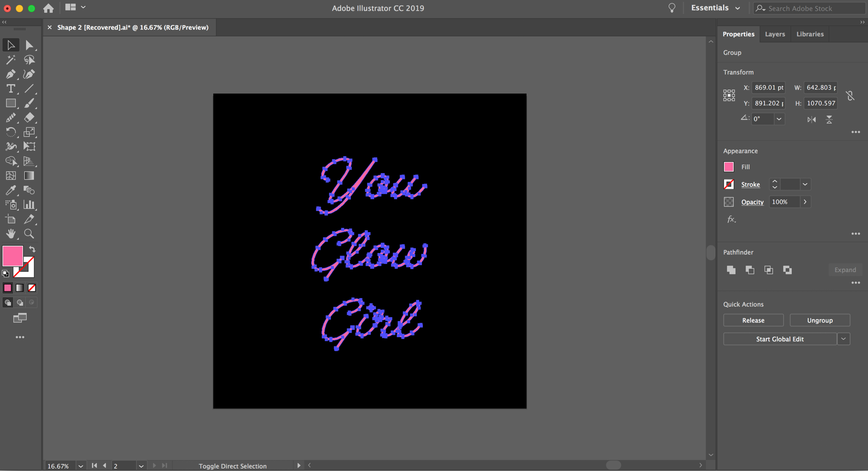
Task: Select the Eyedropper tool
Action: [x=11, y=190]
